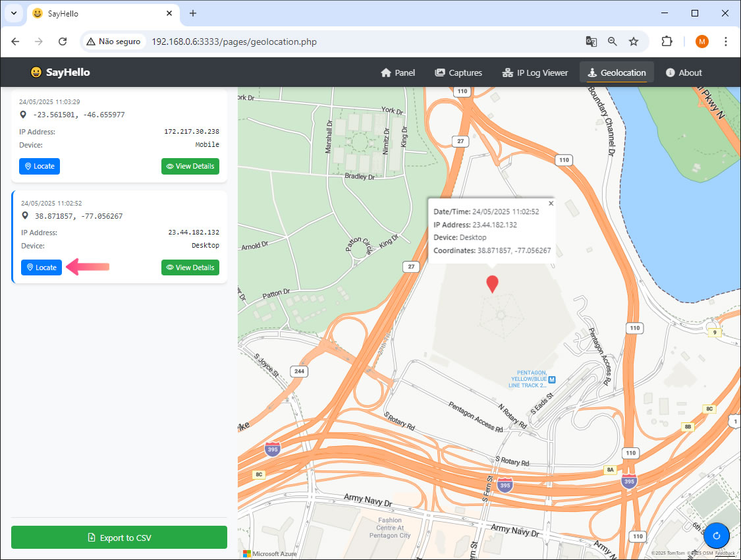Click the "Boundary Channel Dr" street label
The width and height of the screenshot is (741, 560).
pyautogui.click(x=601, y=121)
